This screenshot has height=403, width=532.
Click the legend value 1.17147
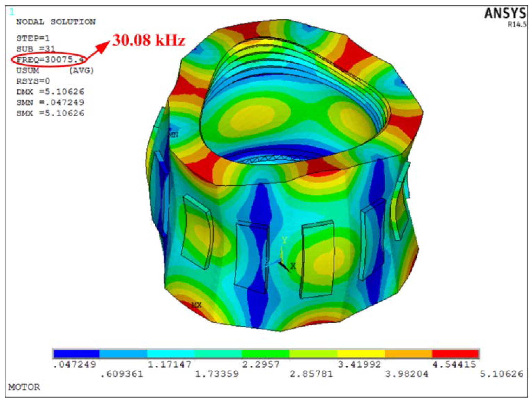(170, 364)
